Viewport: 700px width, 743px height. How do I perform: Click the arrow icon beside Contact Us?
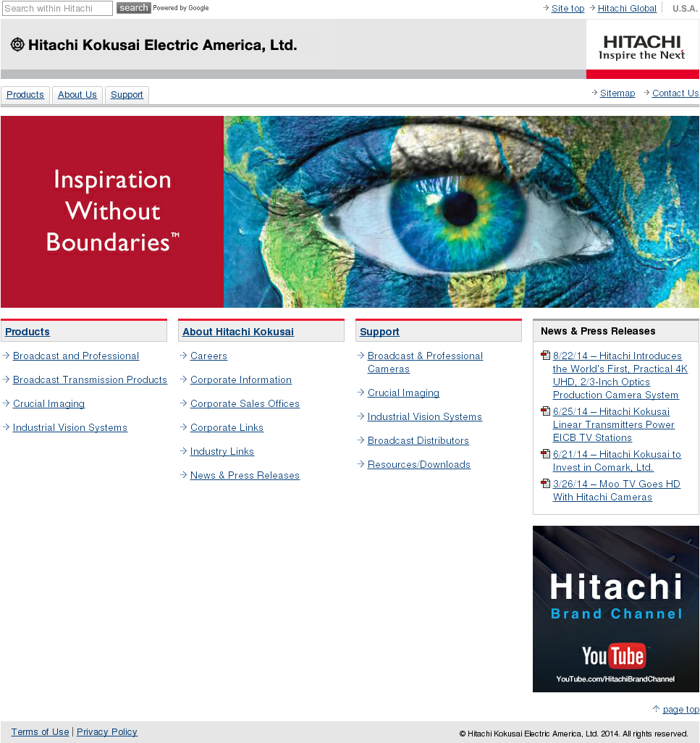[x=647, y=93]
